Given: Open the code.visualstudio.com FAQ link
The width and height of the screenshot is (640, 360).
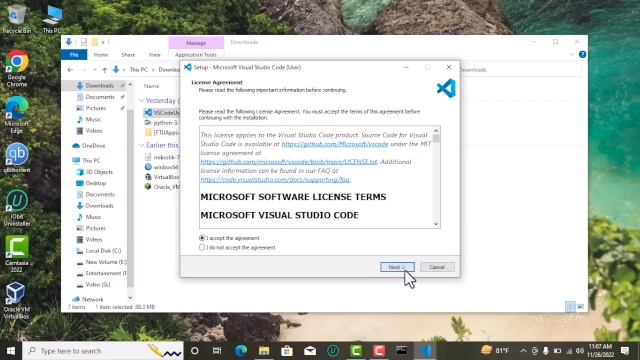Looking at the screenshot, I should (x=275, y=180).
